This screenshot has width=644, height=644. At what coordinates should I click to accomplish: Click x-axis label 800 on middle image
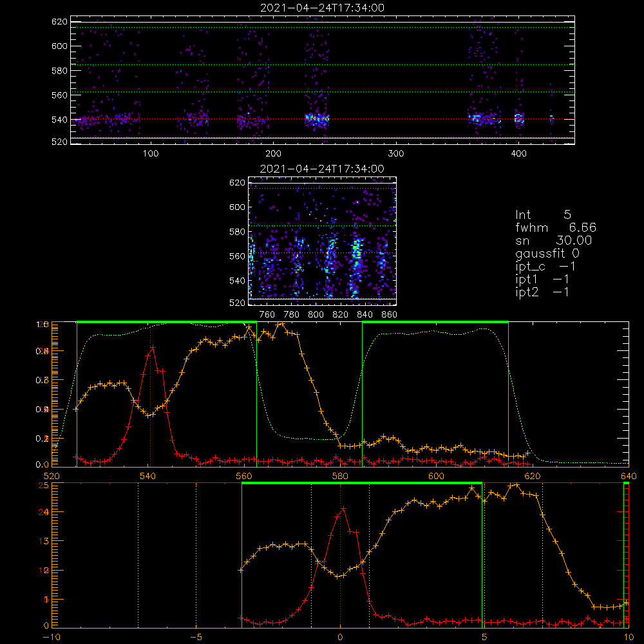tap(316, 315)
